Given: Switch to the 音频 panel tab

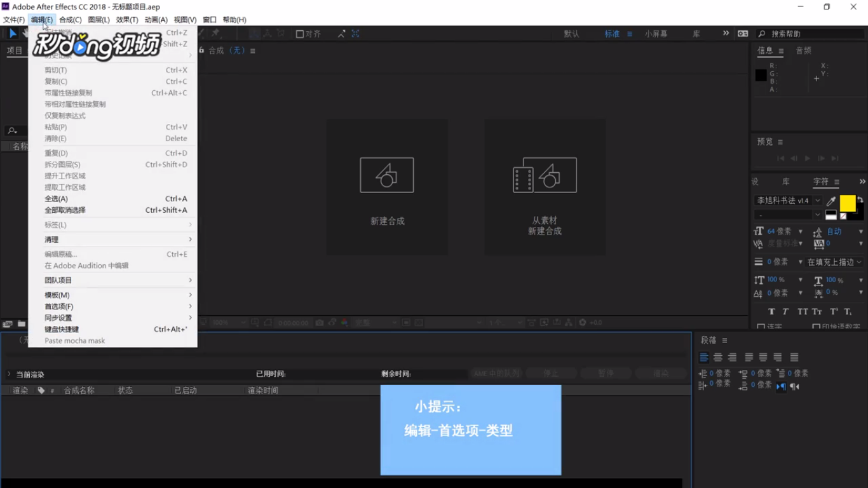Looking at the screenshot, I should 803,50.
